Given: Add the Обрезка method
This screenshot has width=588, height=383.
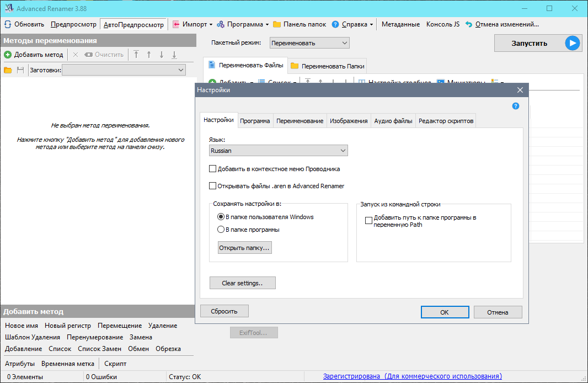Looking at the screenshot, I should tap(168, 349).
